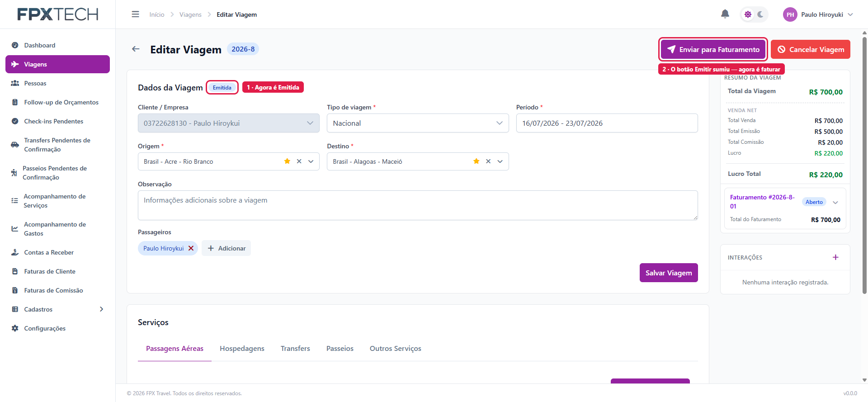Switch to dark mode moon toggle
868x402 pixels.
760,14
